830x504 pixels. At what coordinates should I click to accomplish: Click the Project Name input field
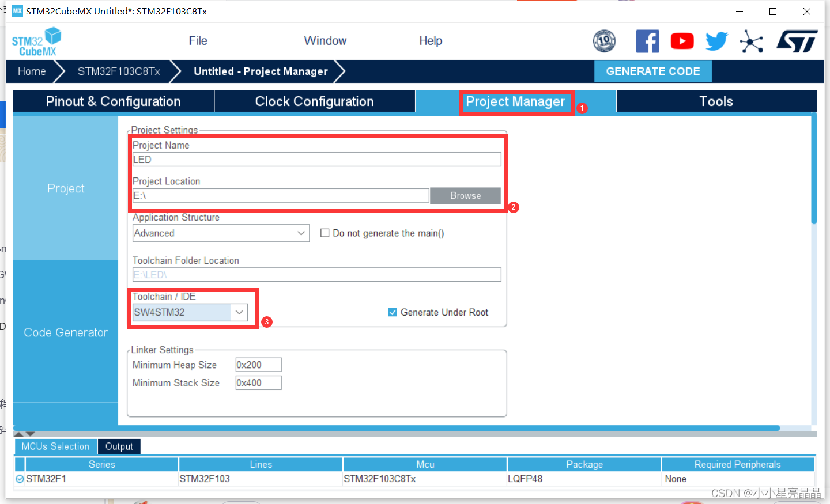pyautogui.click(x=317, y=160)
